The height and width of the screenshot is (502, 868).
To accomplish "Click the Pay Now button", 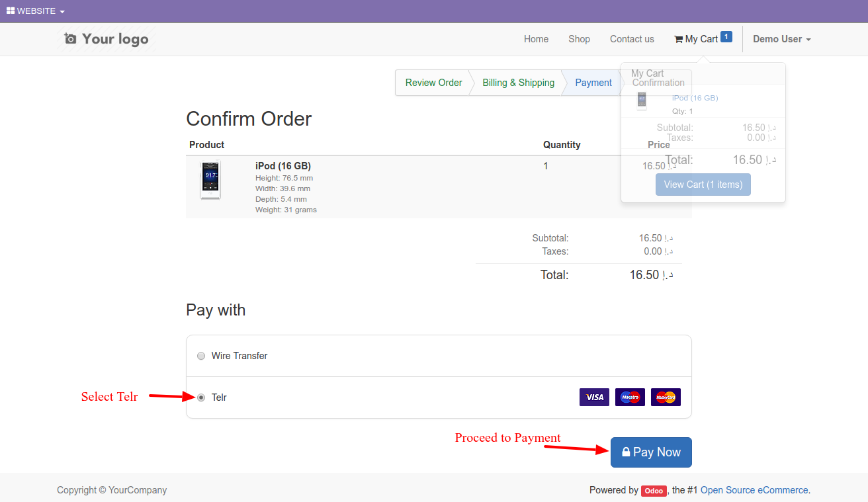I will (x=651, y=452).
